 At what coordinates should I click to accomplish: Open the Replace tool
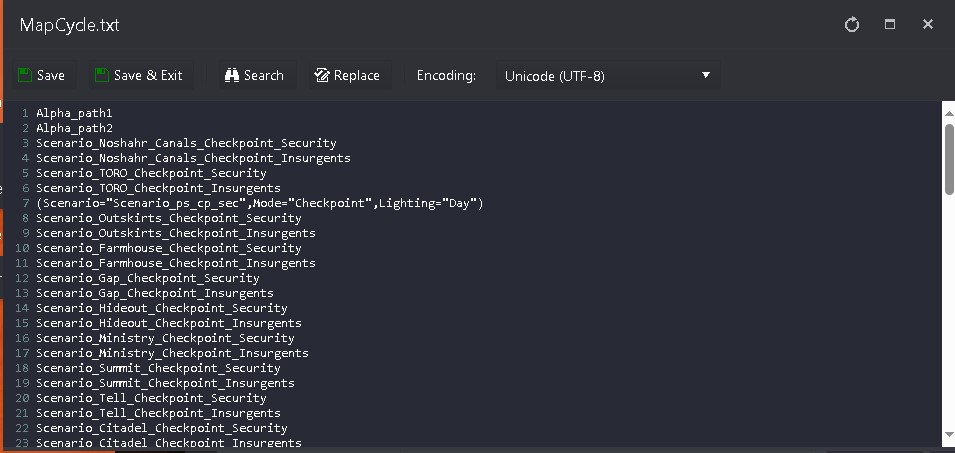[348, 76]
